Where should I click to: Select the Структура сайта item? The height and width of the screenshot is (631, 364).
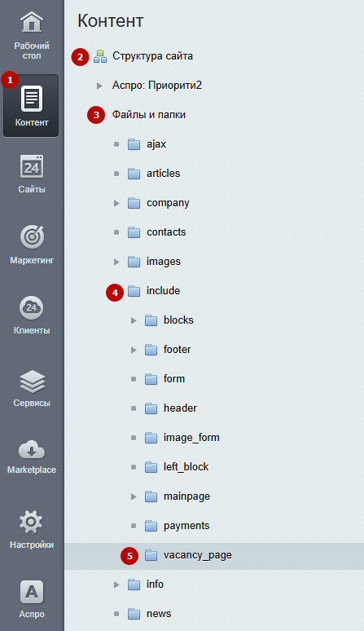coord(152,56)
